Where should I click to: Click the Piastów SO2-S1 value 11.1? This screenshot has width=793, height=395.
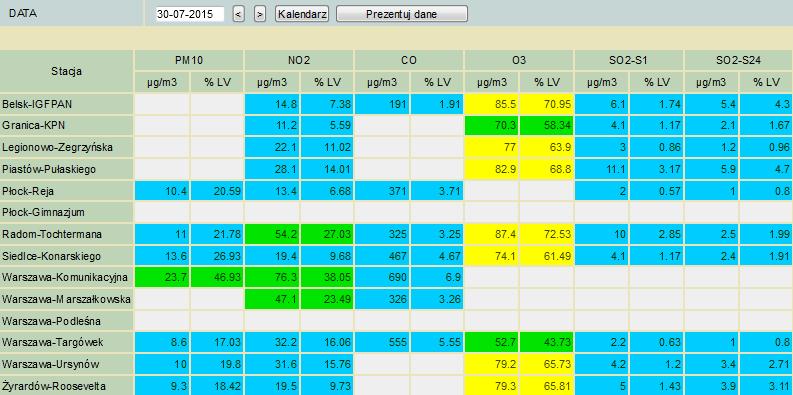point(602,169)
